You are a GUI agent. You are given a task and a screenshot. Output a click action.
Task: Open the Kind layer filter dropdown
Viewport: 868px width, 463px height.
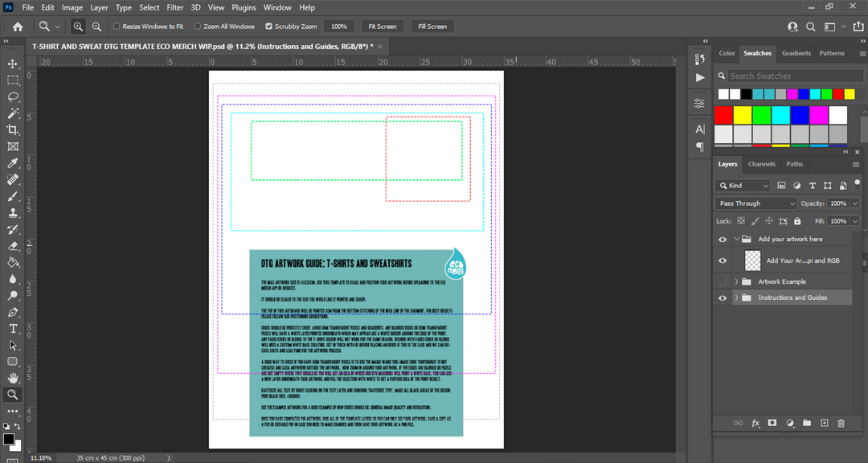pos(743,186)
